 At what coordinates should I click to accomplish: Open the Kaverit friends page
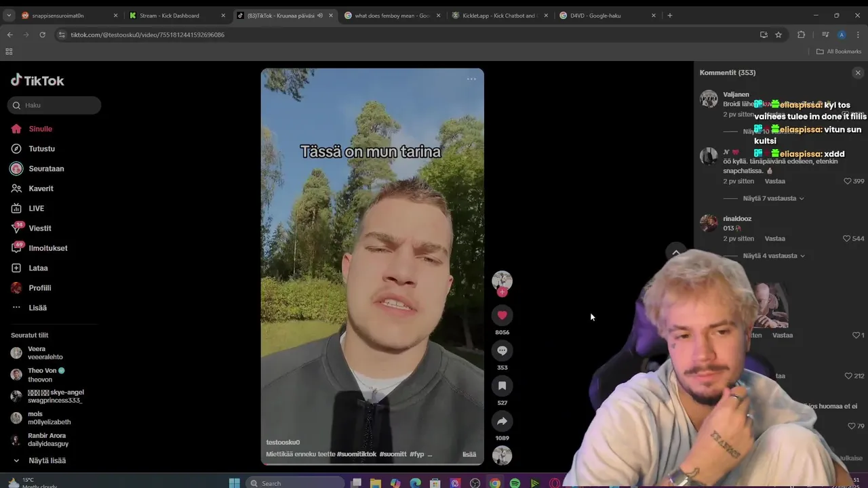(x=41, y=188)
